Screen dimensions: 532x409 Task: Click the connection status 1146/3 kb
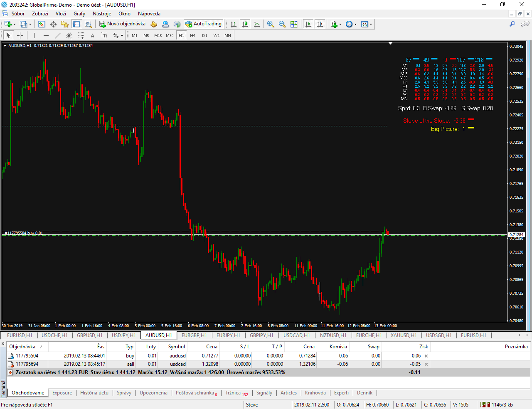(496, 405)
